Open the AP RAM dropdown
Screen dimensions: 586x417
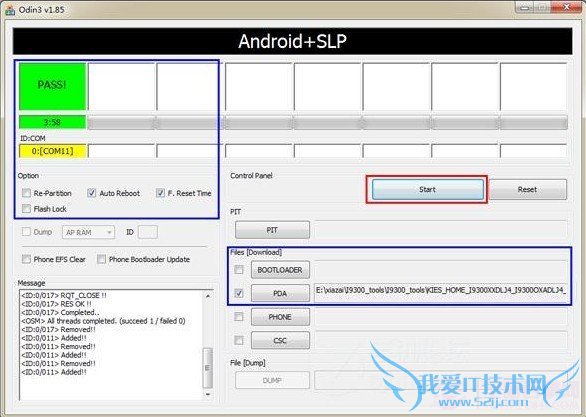tap(88, 232)
